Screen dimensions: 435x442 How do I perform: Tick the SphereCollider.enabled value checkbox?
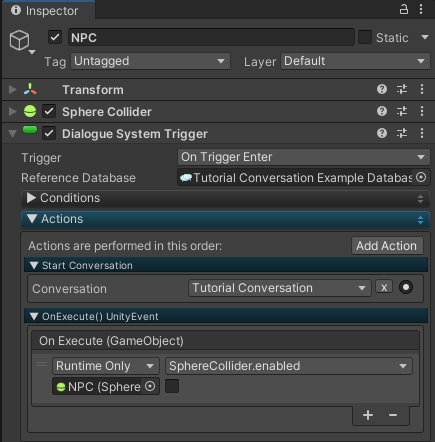coord(172,386)
